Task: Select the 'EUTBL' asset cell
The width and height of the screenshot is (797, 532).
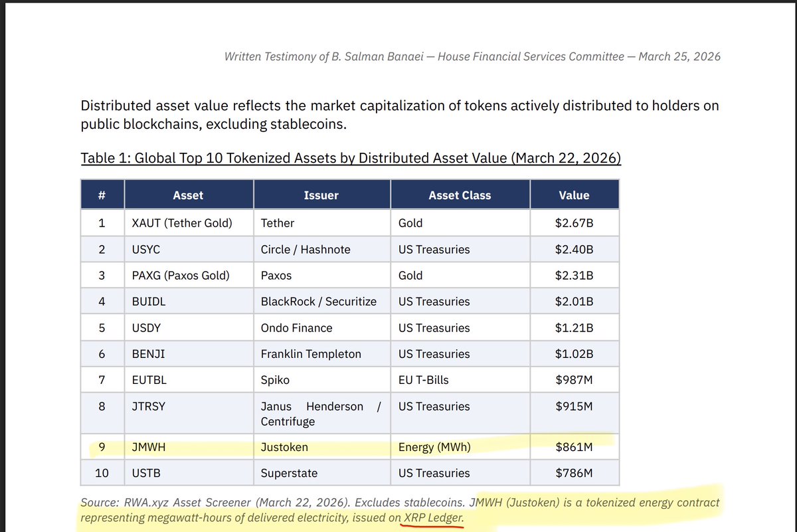Action: (x=188, y=381)
